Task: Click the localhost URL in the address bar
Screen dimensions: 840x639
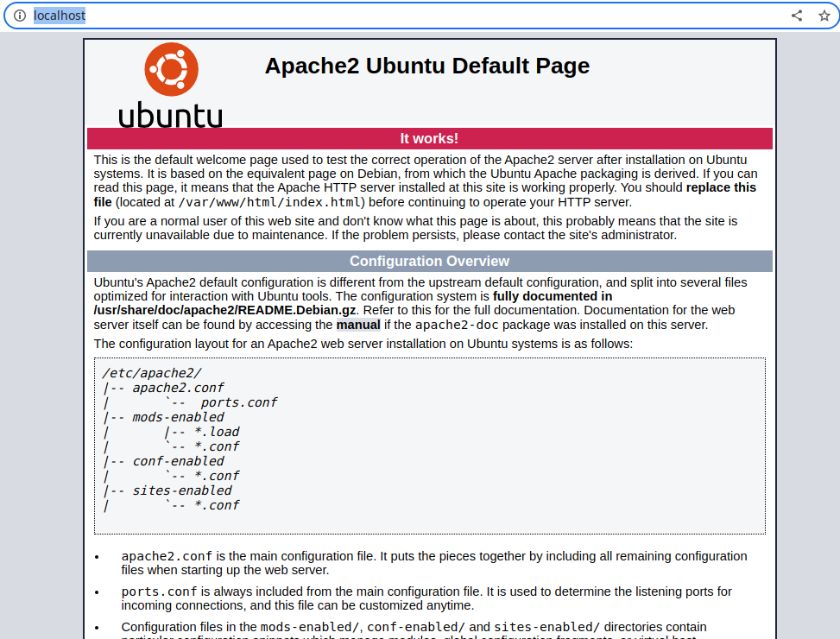Action: coord(60,16)
